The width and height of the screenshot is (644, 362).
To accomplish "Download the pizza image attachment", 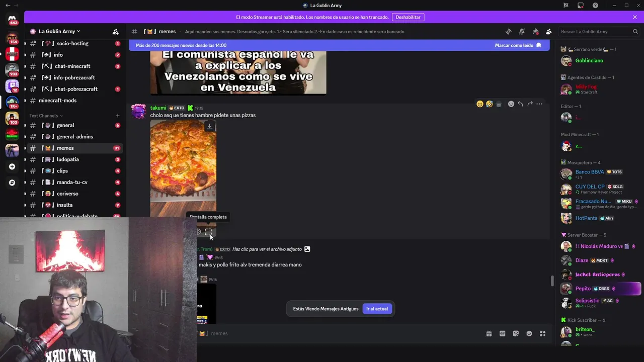I will click(209, 126).
